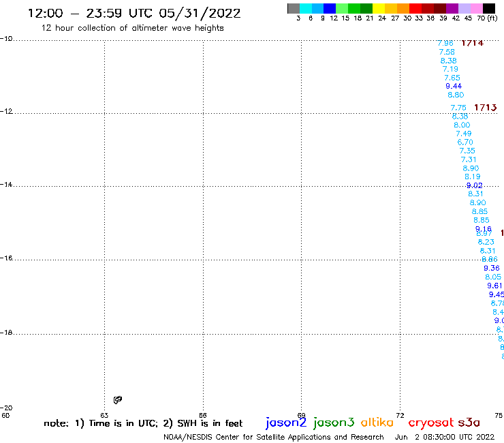Click the small island outline near 63 longitude
This screenshot has height=443, width=504.
[118, 400]
